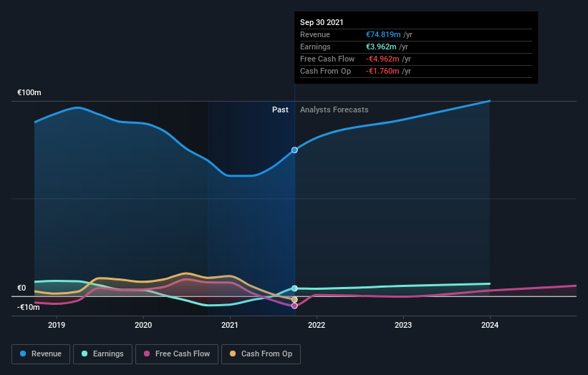Toggle the Earnings legend button
The height and width of the screenshot is (375, 588).
[x=102, y=354]
